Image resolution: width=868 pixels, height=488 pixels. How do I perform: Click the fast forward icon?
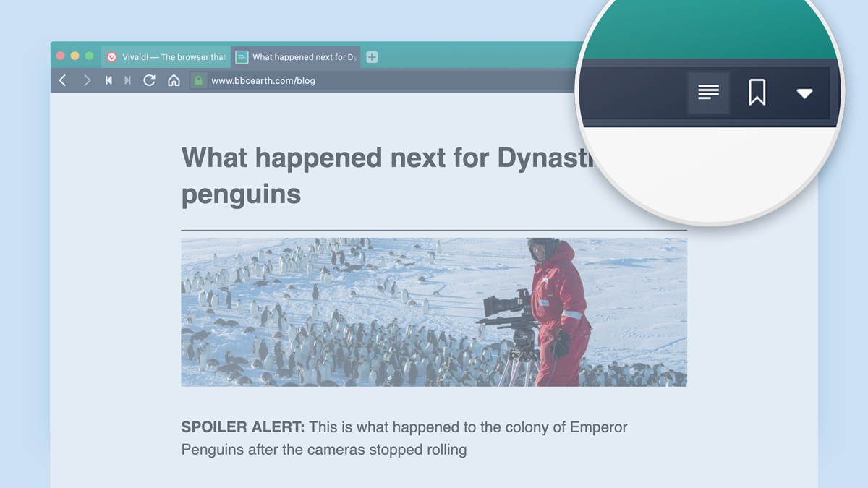point(127,80)
